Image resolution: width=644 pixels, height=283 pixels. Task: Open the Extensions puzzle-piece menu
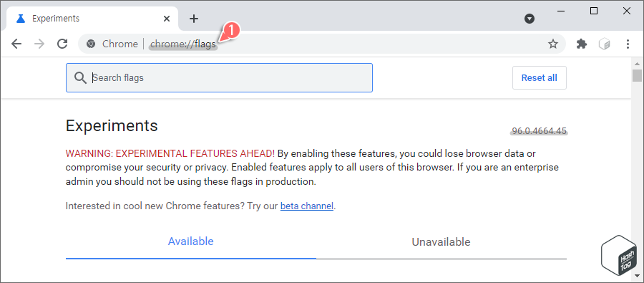tap(582, 44)
